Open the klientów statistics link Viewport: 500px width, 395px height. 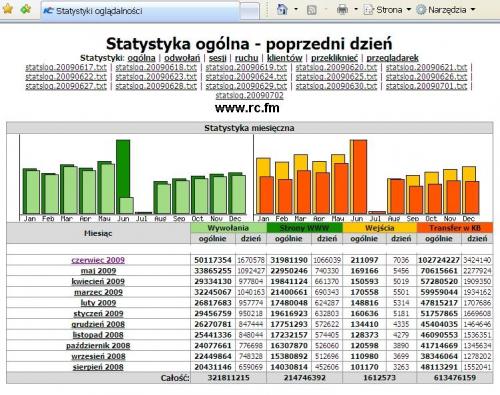coord(284,58)
